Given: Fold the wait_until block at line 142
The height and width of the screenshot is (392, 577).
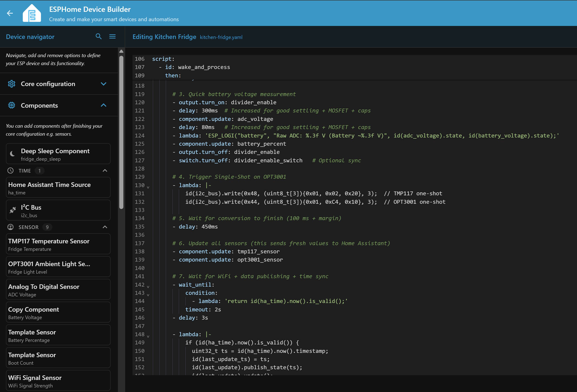Looking at the screenshot, I should point(148,287).
